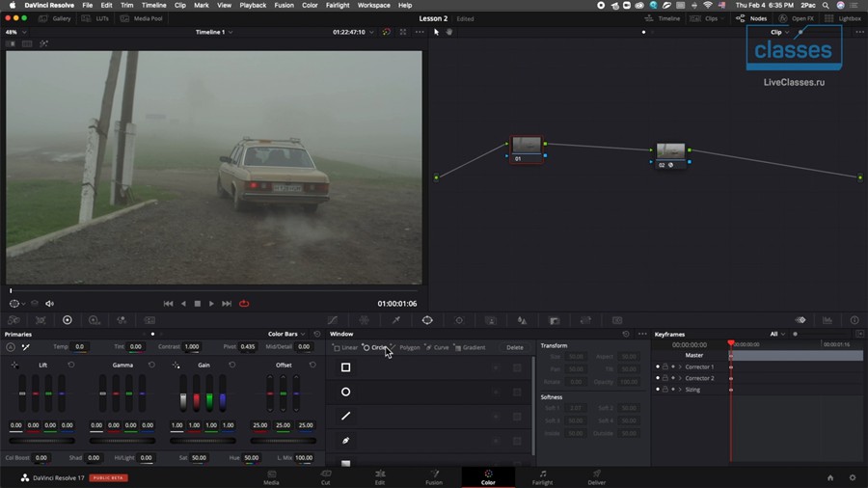This screenshot has width=868, height=488.
Task: Open the Fusion menu
Action: pos(284,5)
